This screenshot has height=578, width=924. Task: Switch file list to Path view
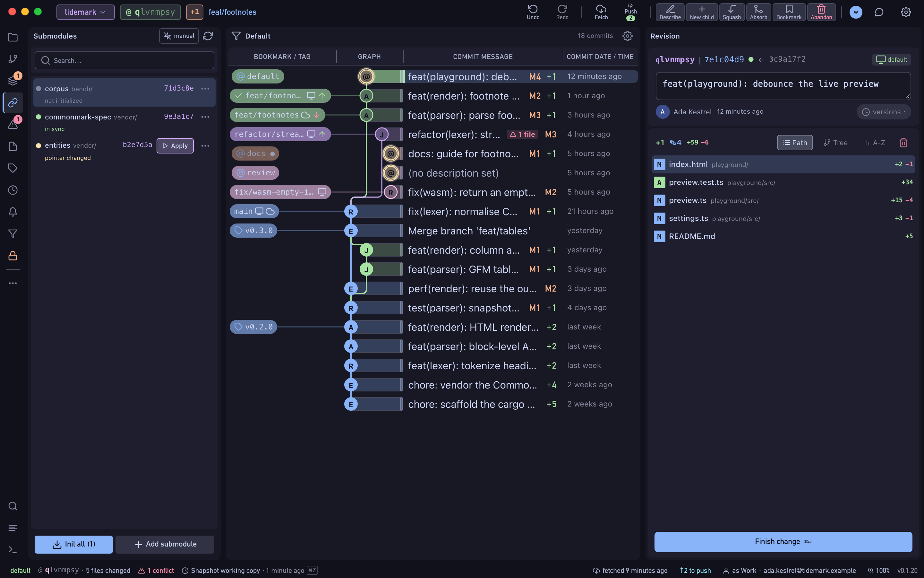795,143
